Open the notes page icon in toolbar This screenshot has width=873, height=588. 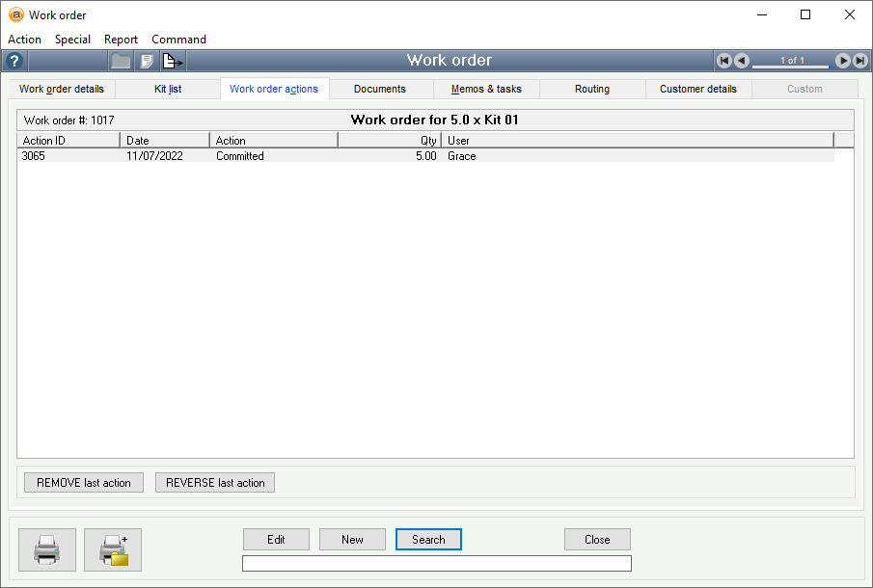click(147, 61)
